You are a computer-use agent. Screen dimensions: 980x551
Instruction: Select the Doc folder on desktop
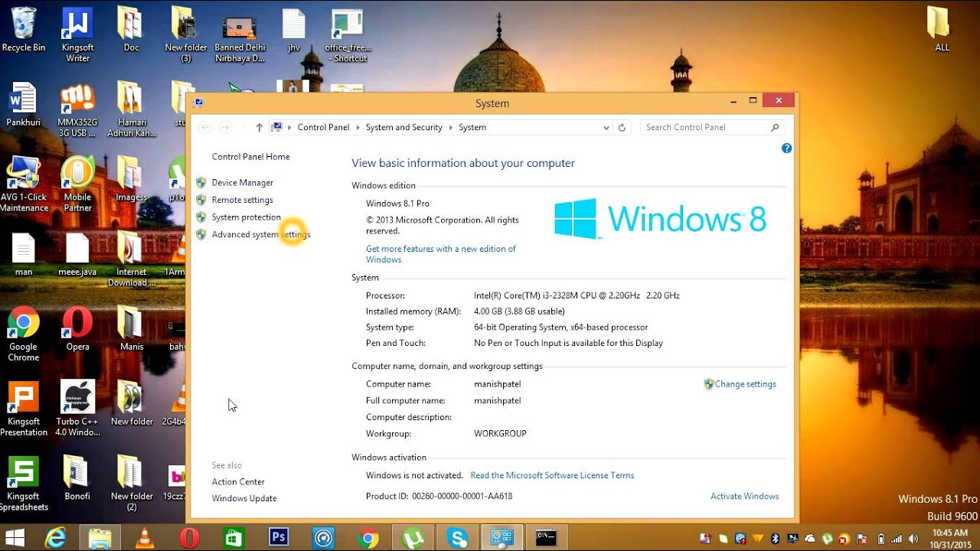[131, 30]
